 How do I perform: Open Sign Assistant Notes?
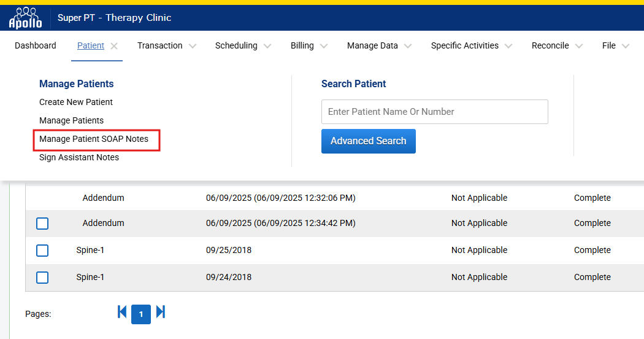(79, 158)
